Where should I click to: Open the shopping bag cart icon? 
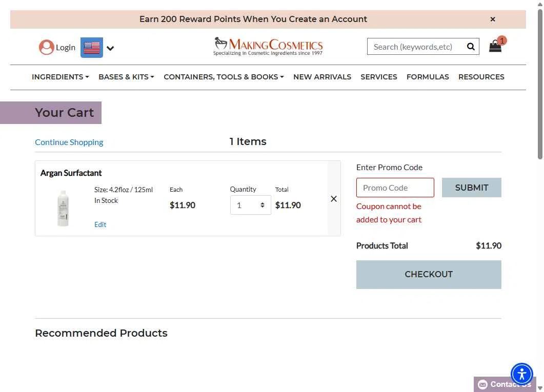tap(495, 46)
